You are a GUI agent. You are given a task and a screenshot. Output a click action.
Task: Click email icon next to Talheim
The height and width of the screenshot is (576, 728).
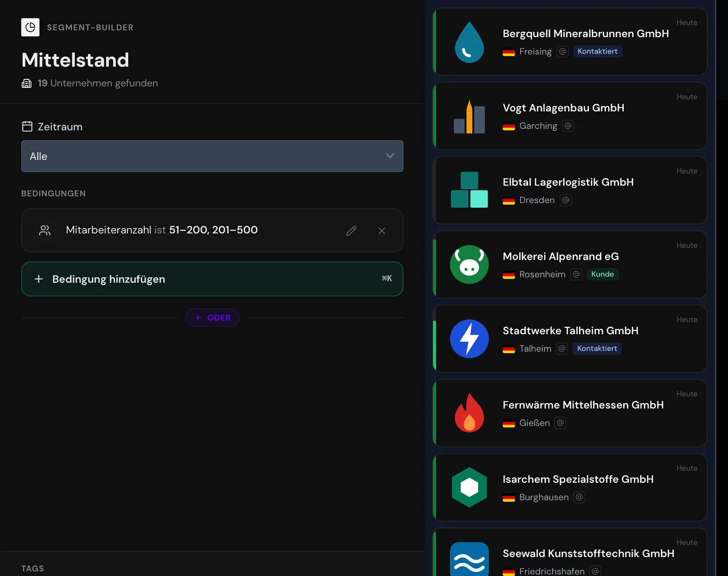coord(562,349)
